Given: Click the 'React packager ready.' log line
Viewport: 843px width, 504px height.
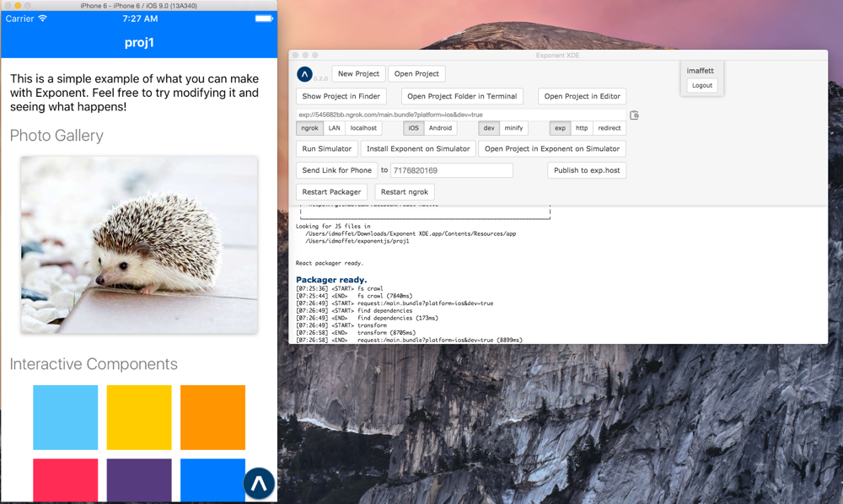Looking at the screenshot, I should point(330,263).
